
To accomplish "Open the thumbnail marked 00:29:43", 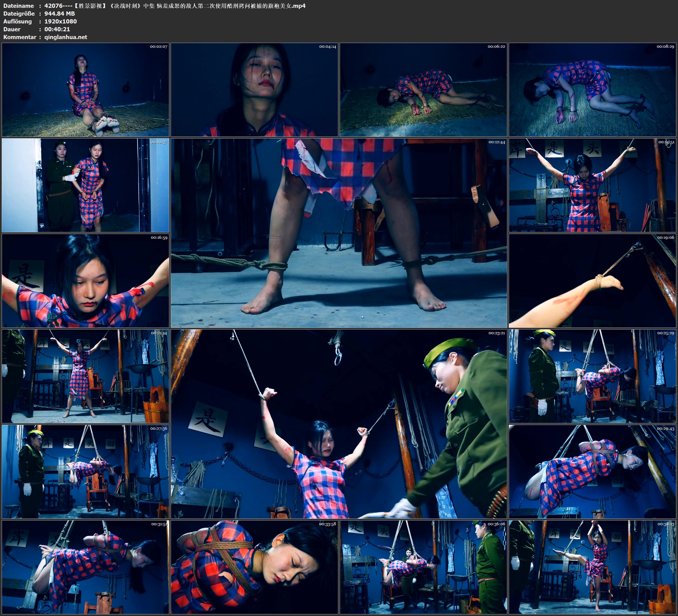I will point(593,471).
